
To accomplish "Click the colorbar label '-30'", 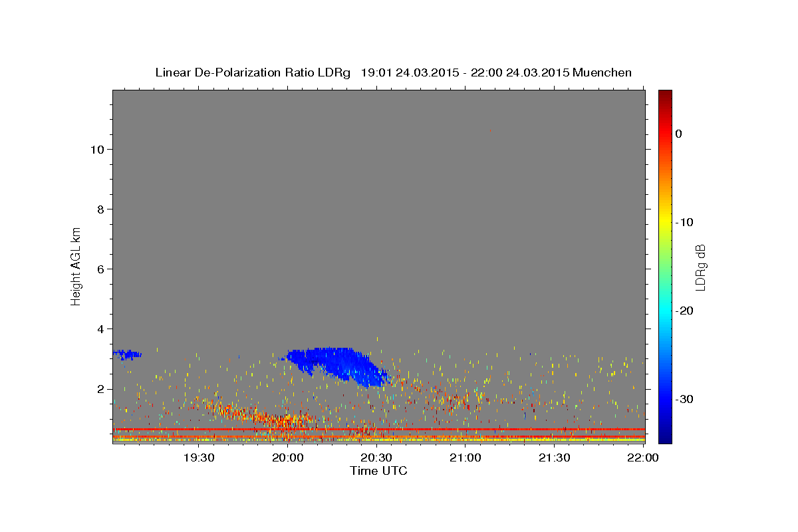I will (685, 399).
